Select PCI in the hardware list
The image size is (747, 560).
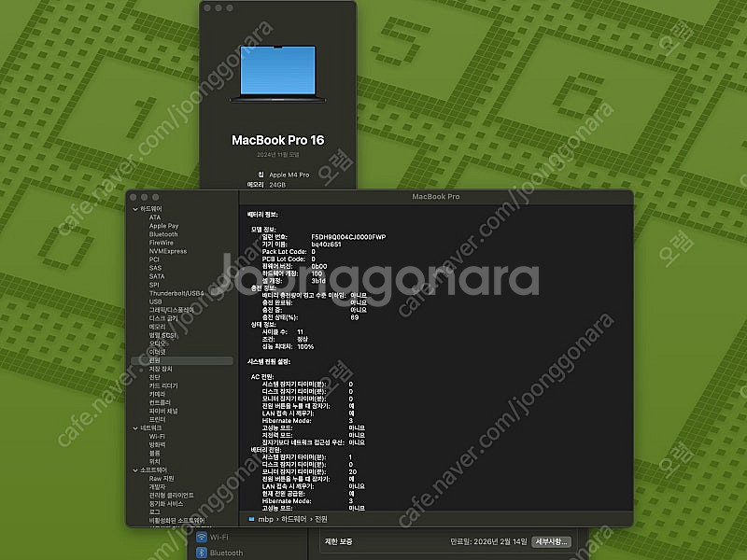pyautogui.click(x=154, y=259)
